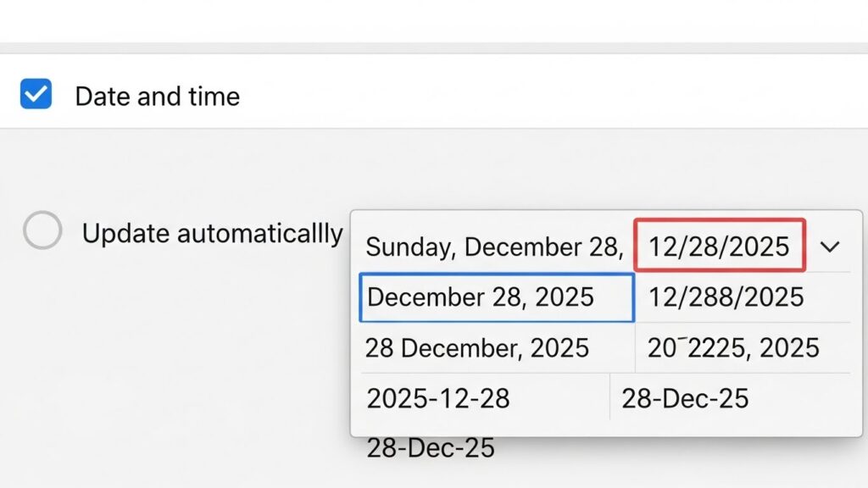This screenshot has height=488, width=868.
Task: Click the blank white area of the Date and time row
Action: pos(551,93)
